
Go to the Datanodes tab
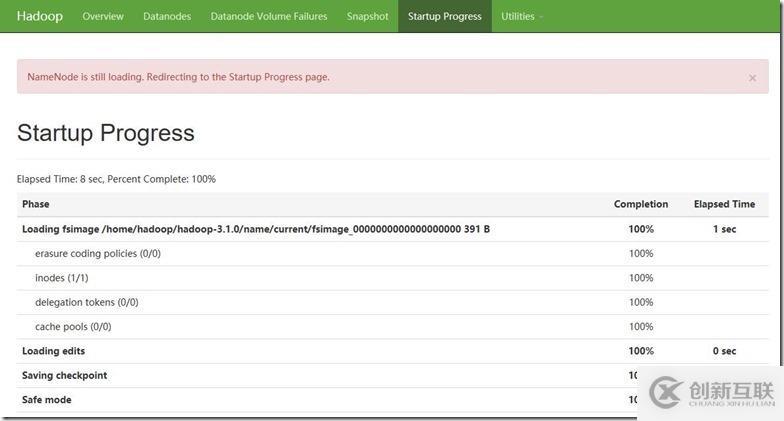167,16
